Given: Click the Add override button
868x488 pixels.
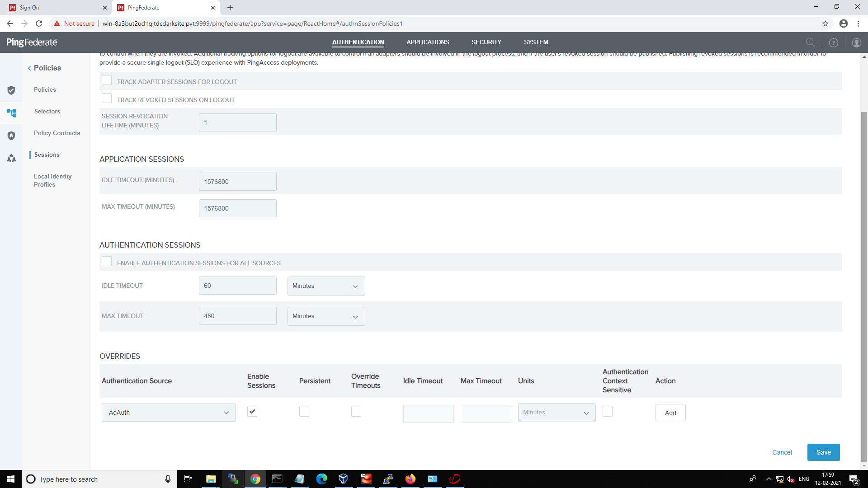Looking at the screenshot, I should coord(670,413).
